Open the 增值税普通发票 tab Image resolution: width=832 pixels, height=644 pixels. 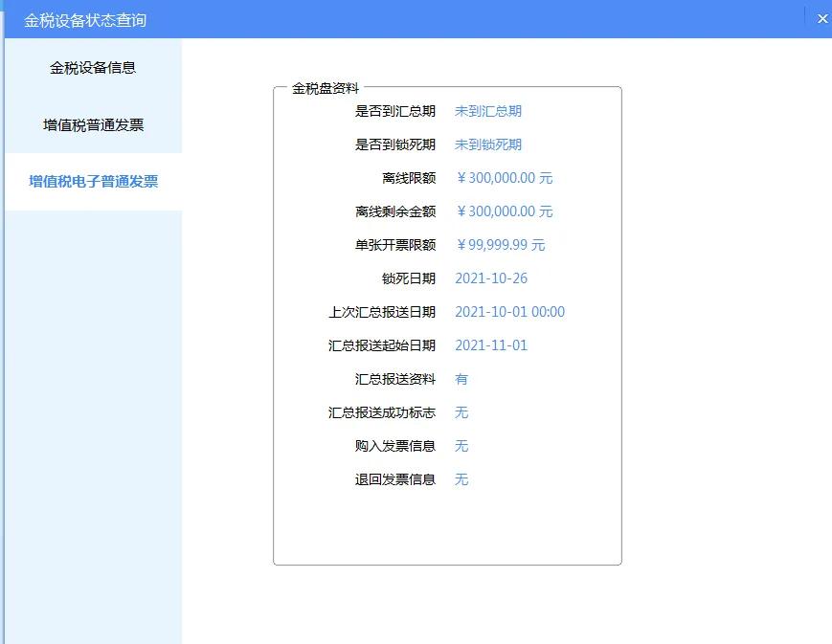92,124
